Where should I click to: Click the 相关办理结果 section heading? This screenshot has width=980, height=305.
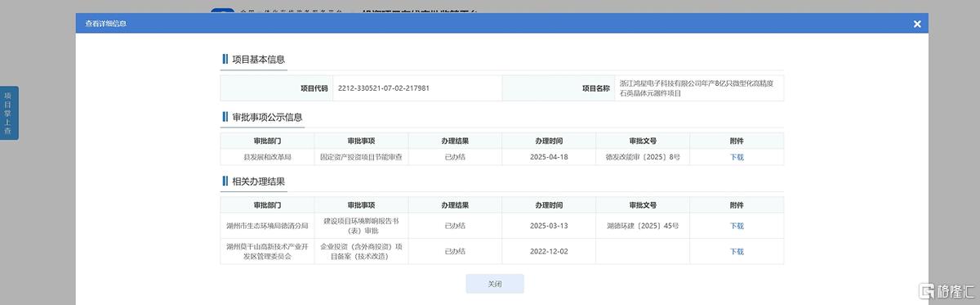pos(258,181)
